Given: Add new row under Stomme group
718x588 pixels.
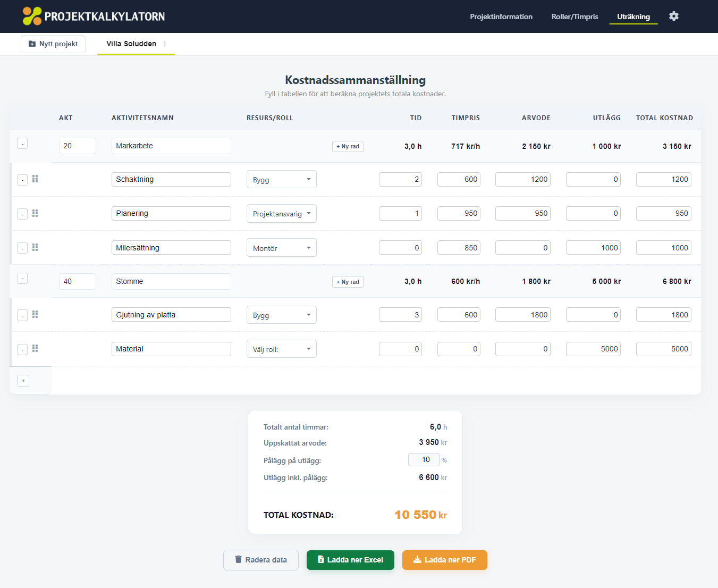Looking at the screenshot, I should click(348, 282).
